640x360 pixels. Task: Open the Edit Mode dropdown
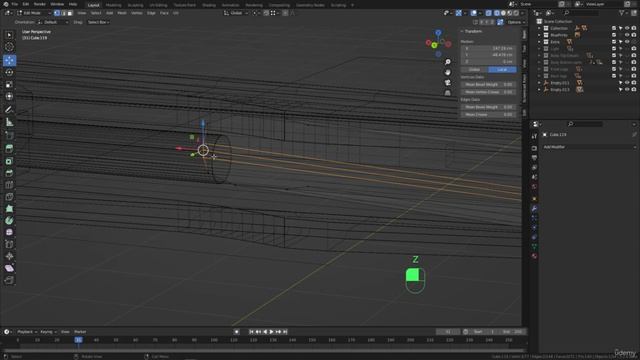[34, 13]
